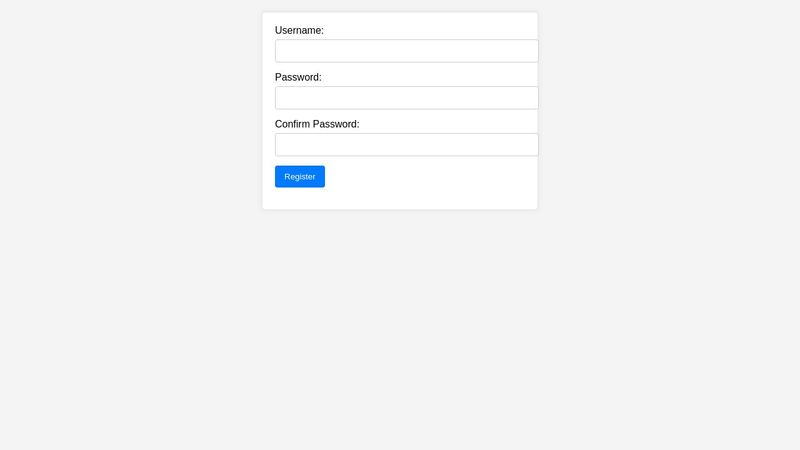The image size is (800, 450).
Task: Click the word Username above first field
Action: coord(299,30)
